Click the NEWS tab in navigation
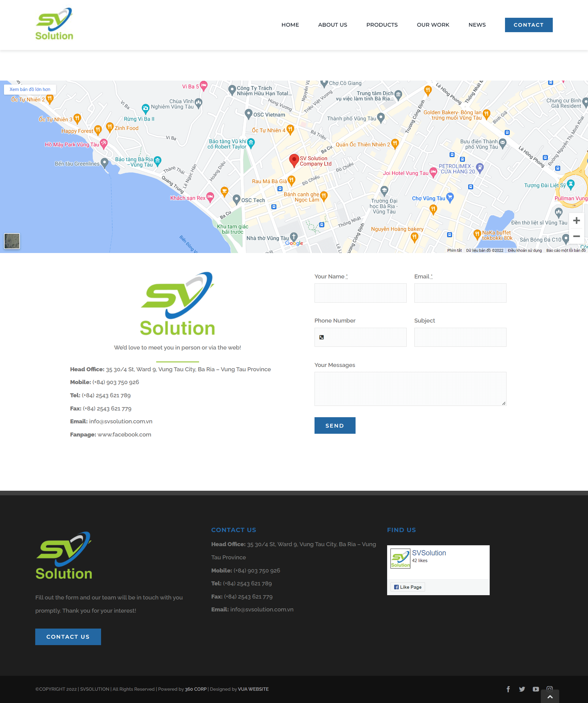588x703 pixels. (x=477, y=25)
